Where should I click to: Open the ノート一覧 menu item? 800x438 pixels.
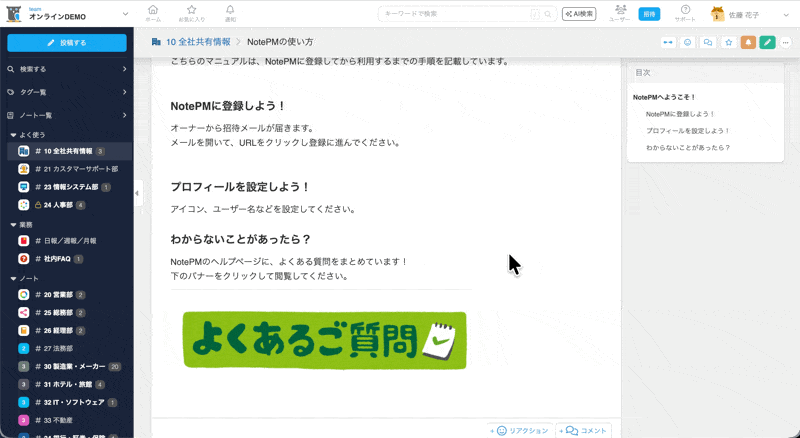click(66, 115)
